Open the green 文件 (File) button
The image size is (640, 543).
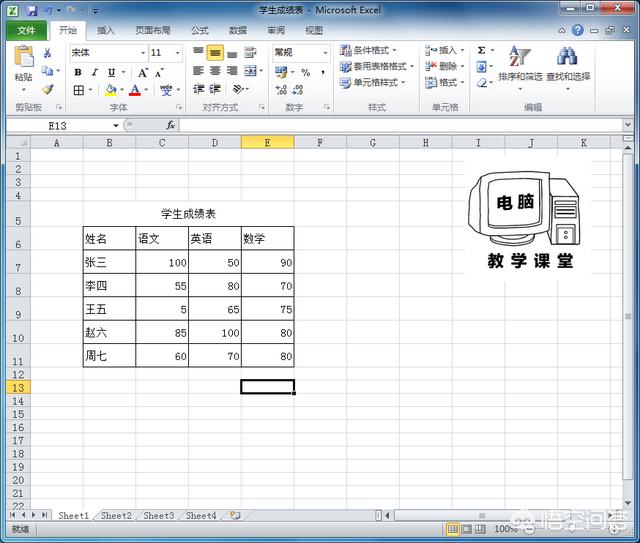(26, 30)
